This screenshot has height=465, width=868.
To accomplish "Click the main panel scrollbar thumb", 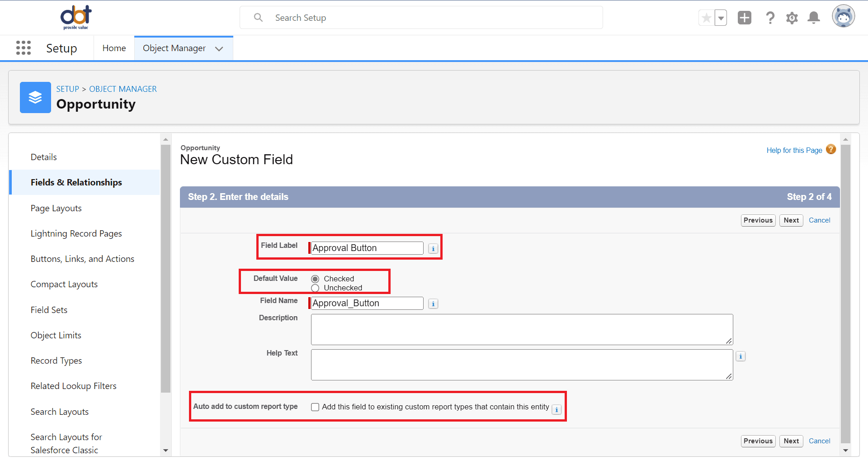I will click(x=845, y=294).
